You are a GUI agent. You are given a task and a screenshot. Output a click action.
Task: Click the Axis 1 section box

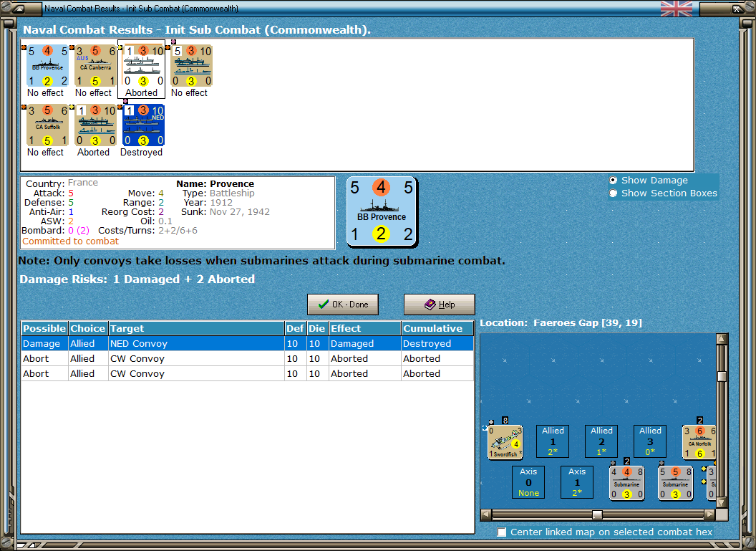coord(576,482)
